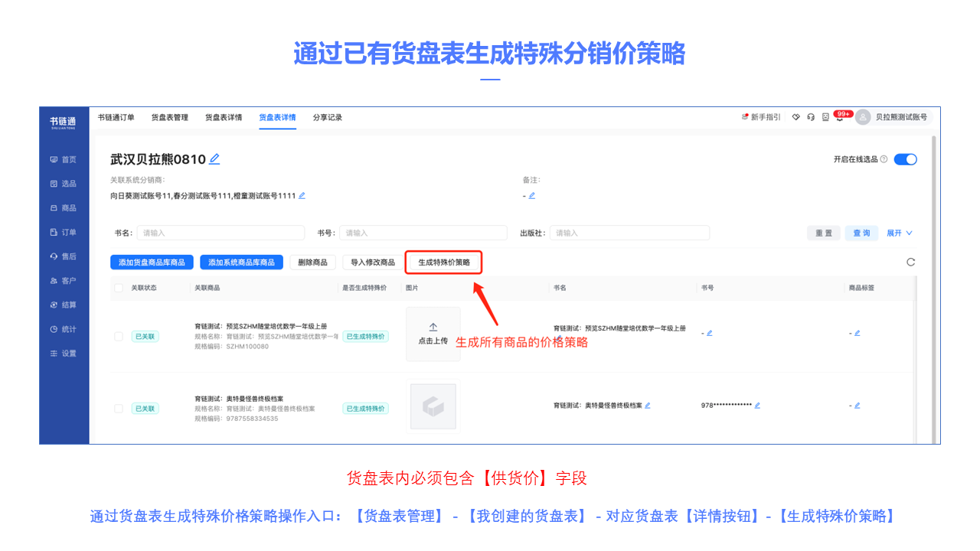
Task: Open the notification bell with 99+ badge
Action: point(840,117)
